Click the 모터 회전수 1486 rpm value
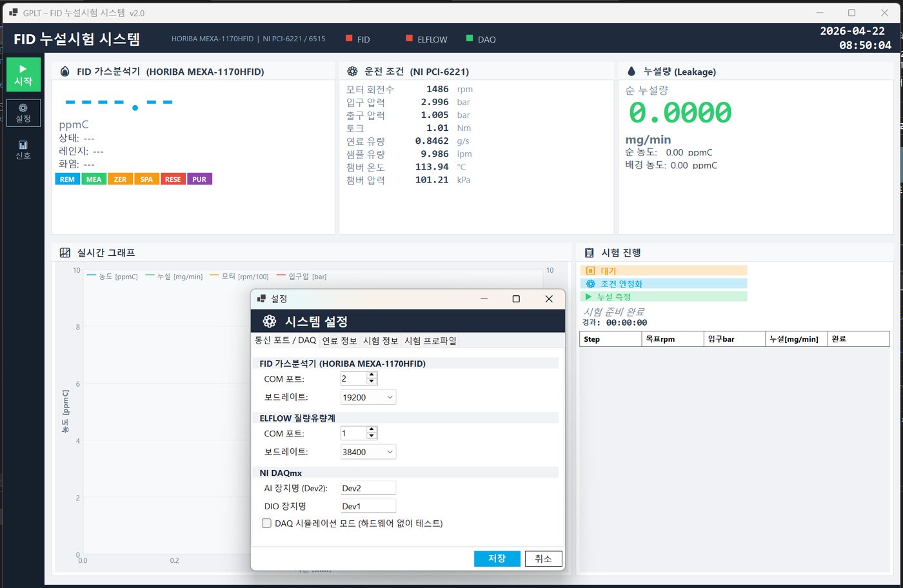Screen dimensions: 903x588 point(437,89)
